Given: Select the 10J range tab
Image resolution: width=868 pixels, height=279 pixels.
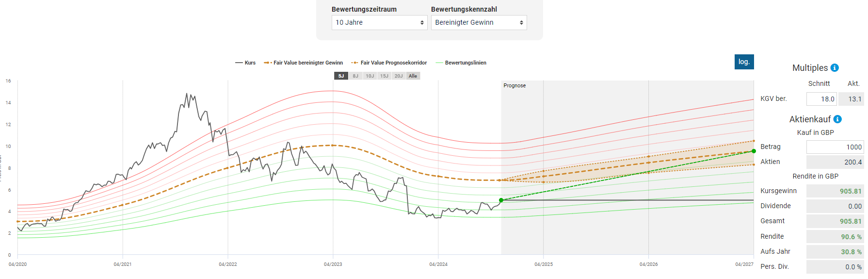Looking at the screenshot, I should tap(370, 76).
